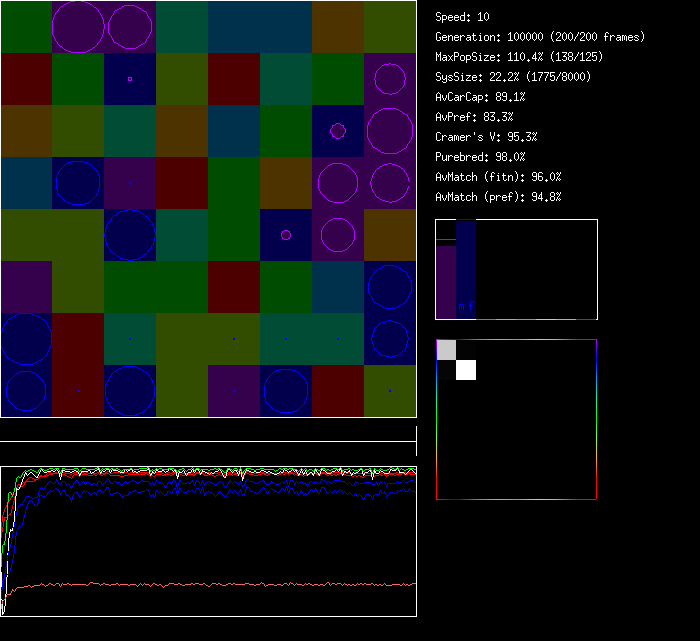Select the leftmost magenta circle in the top row
The width and height of the screenshot is (700, 641).
(x=78, y=26)
